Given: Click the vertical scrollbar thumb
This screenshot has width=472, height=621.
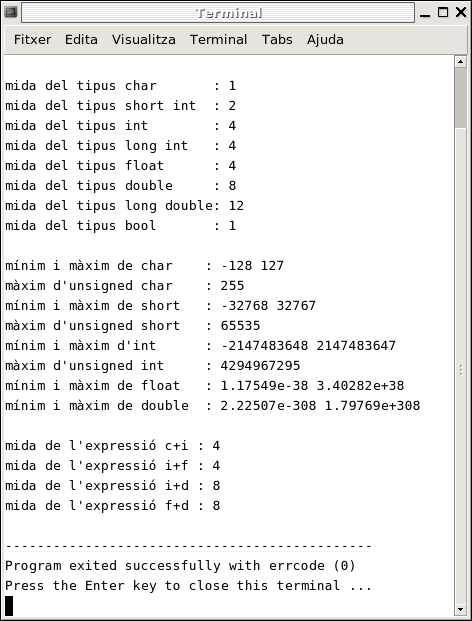Looking at the screenshot, I should (460, 97).
